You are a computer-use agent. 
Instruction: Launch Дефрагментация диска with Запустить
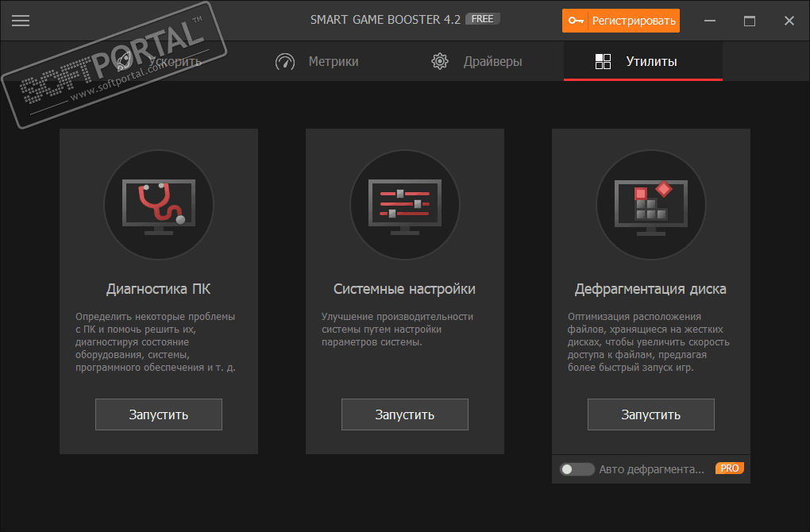click(651, 414)
